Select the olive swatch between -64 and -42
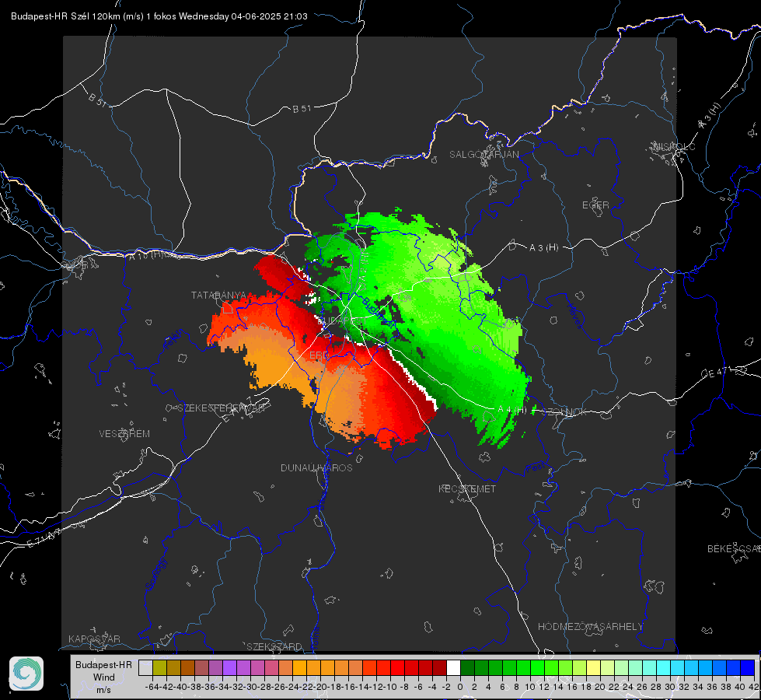The height and width of the screenshot is (700, 761). coord(159,667)
